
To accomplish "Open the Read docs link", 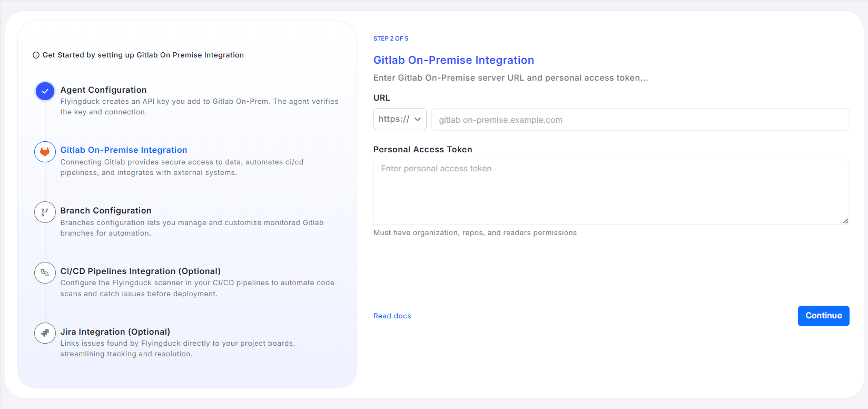I will click(x=392, y=316).
